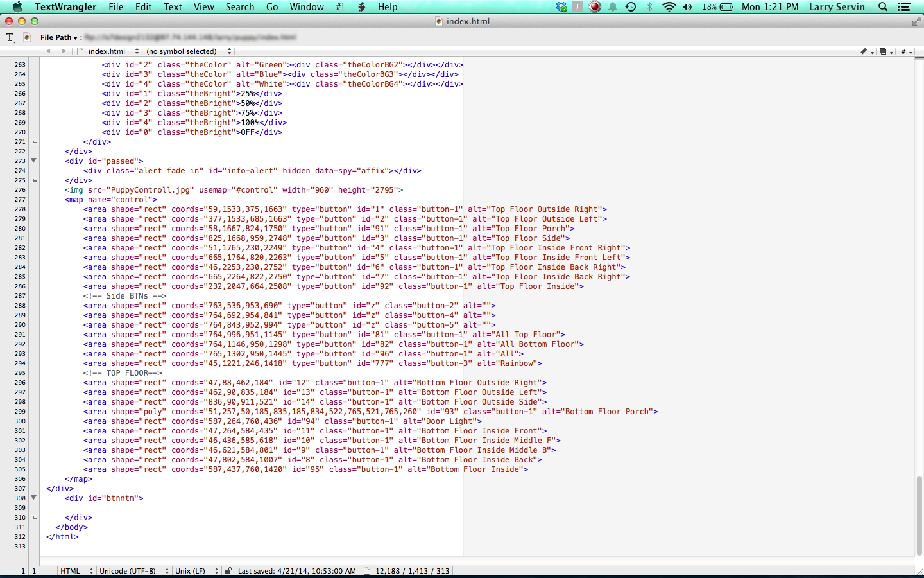The height and width of the screenshot is (578, 924).
Task: Click line number 294 in the gutter
Action: click(x=20, y=363)
